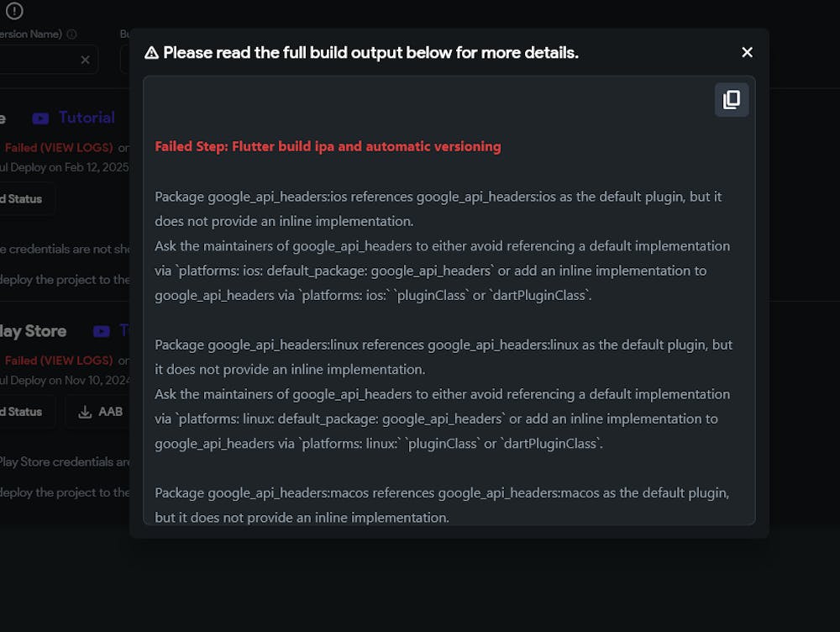Viewport: 840px width, 632px height.
Task: View logs for the failed Play Store deploy
Action: click(59, 361)
